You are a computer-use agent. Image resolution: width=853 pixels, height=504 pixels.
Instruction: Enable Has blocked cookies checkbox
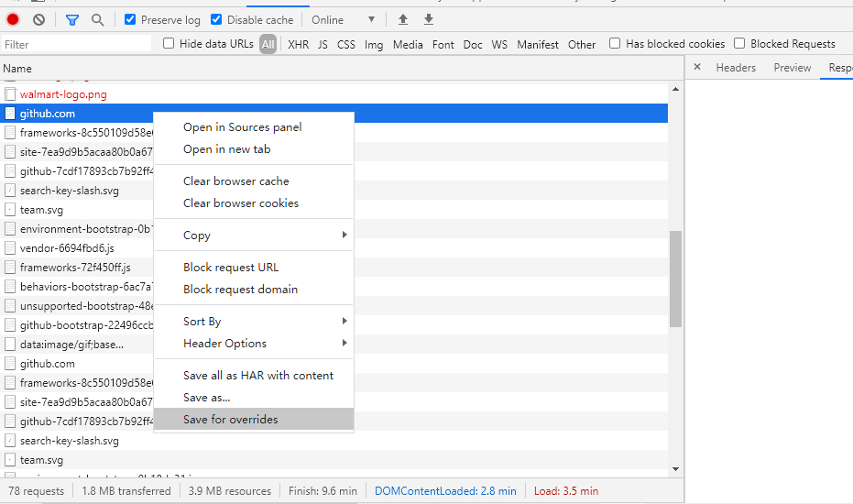(615, 44)
